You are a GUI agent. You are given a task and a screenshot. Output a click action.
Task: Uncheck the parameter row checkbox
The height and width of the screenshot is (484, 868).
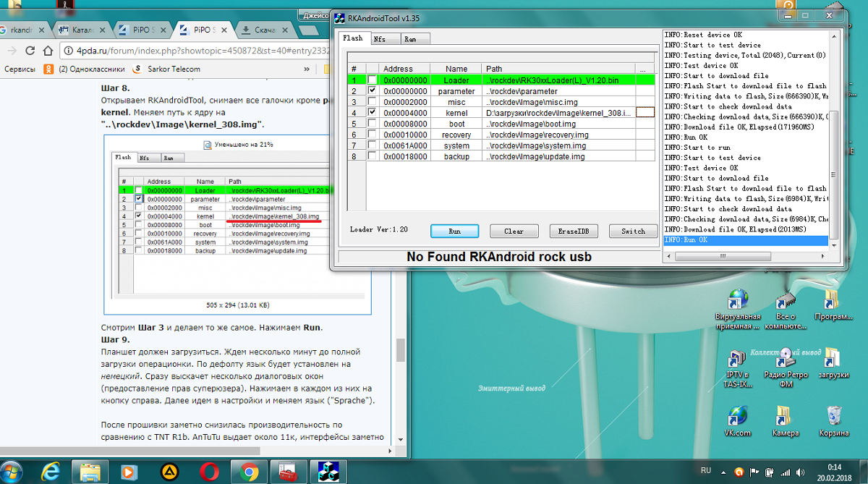click(372, 91)
